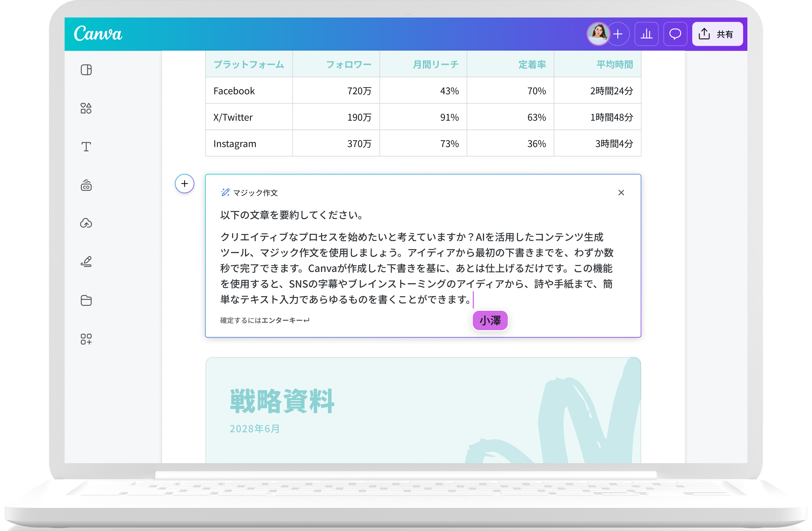Screen dimensions: 812x531
Task: Open the comments speech bubble
Action: click(x=675, y=34)
